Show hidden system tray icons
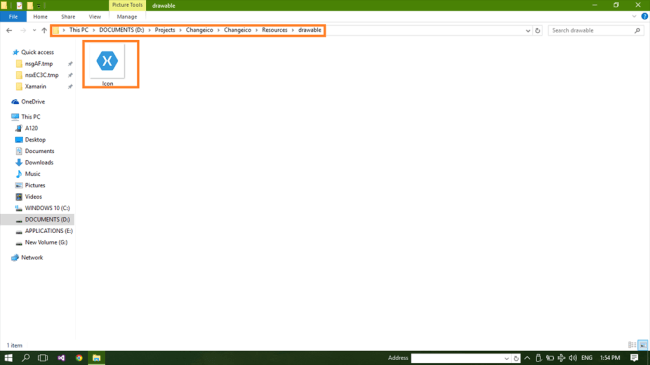The image size is (650, 365). [x=527, y=358]
